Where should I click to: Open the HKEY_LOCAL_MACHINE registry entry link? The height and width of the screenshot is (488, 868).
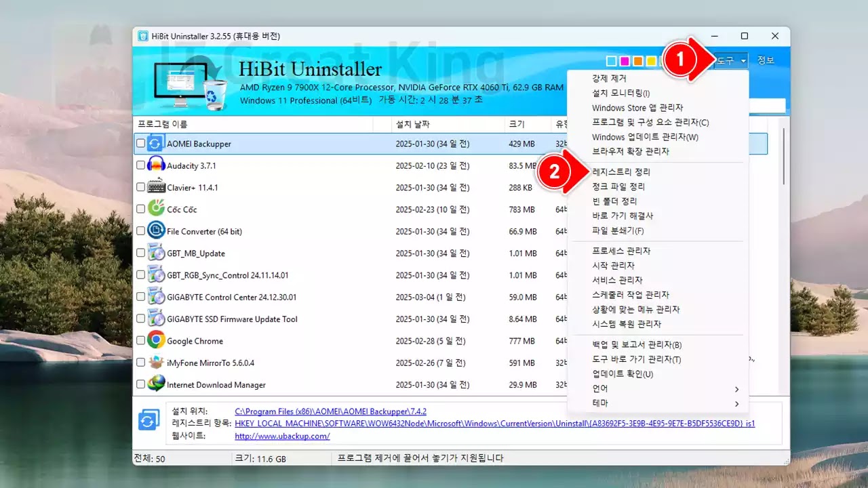click(x=495, y=424)
